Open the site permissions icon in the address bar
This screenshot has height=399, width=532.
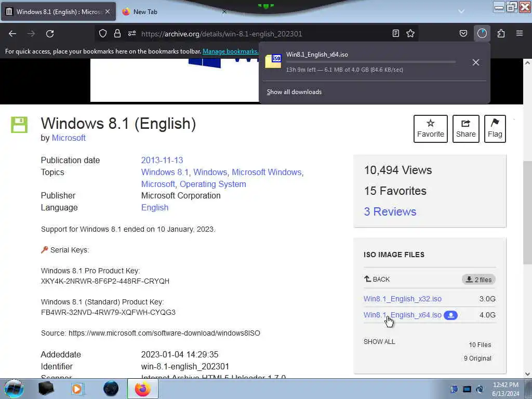(x=132, y=33)
